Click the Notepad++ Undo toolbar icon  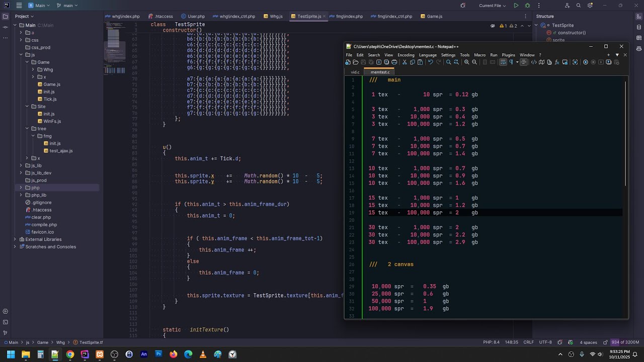431,62
